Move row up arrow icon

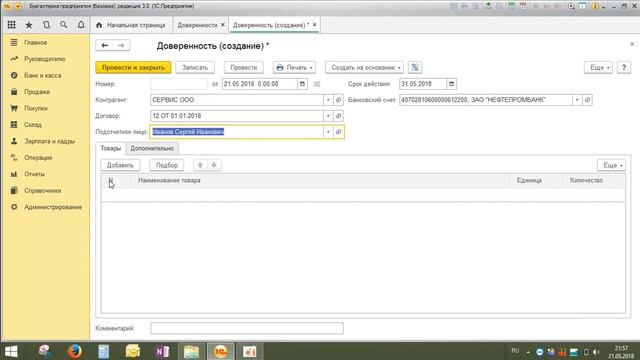(200, 165)
